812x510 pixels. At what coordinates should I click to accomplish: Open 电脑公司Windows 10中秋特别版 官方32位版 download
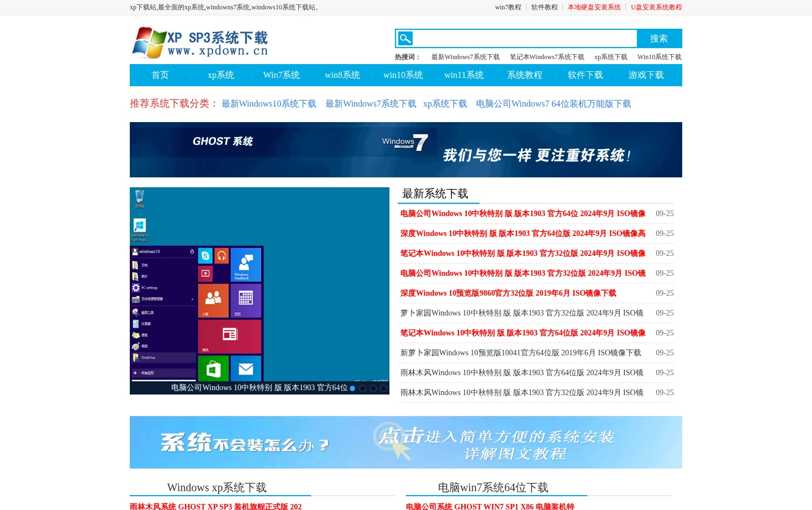[x=523, y=273]
